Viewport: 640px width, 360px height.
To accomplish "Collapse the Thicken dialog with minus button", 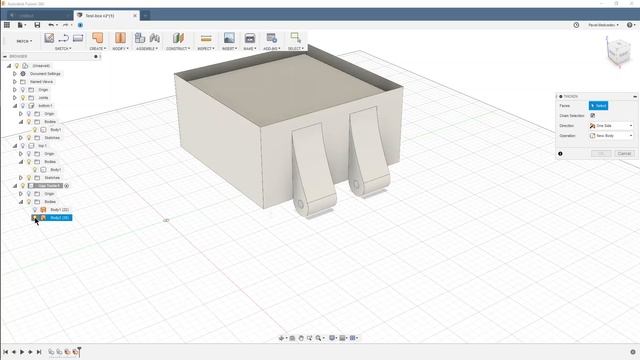I will pyautogui.click(x=635, y=97).
